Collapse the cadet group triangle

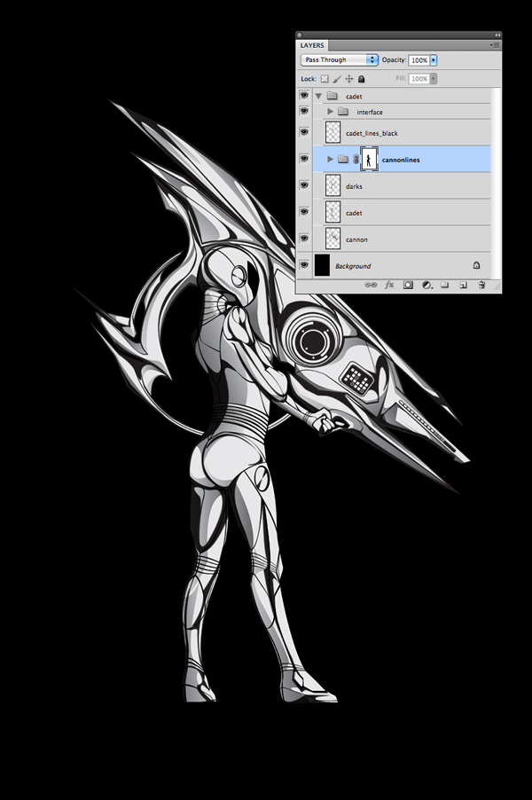319,96
